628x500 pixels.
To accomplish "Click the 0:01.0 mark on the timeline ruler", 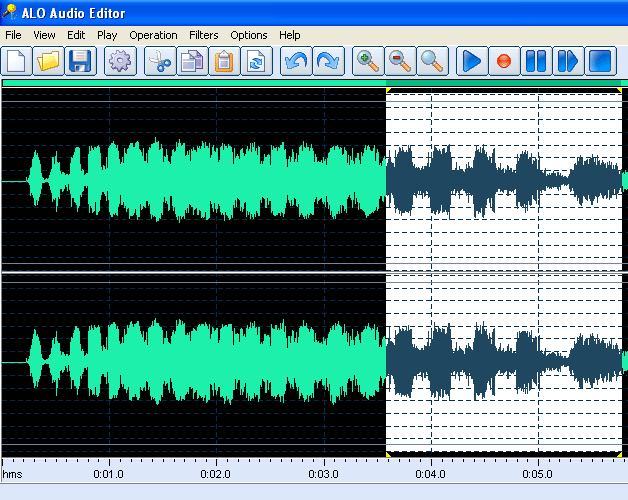I will [108, 474].
